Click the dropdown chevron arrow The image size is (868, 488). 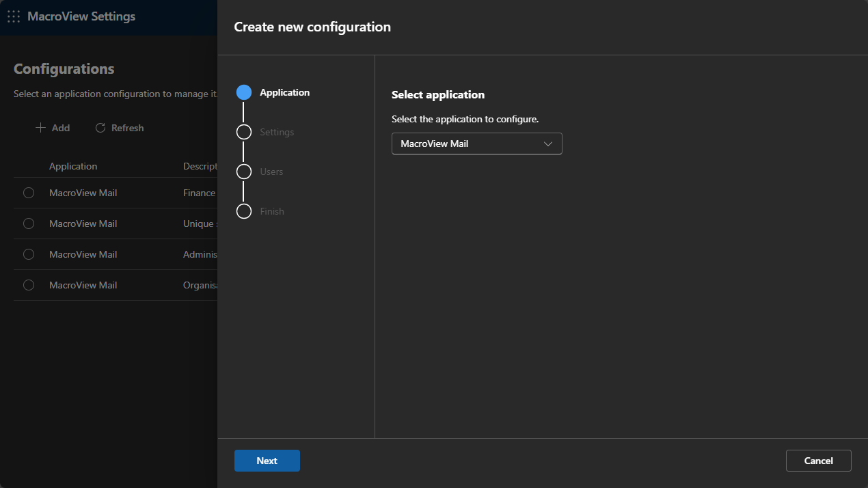coord(547,144)
